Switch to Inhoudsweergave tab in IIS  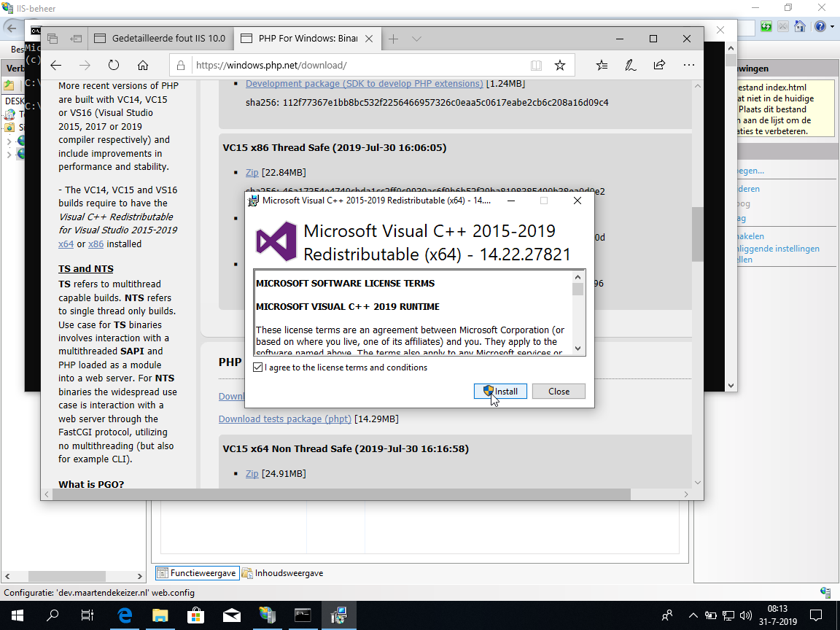pyautogui.click(x=283, y=573)
